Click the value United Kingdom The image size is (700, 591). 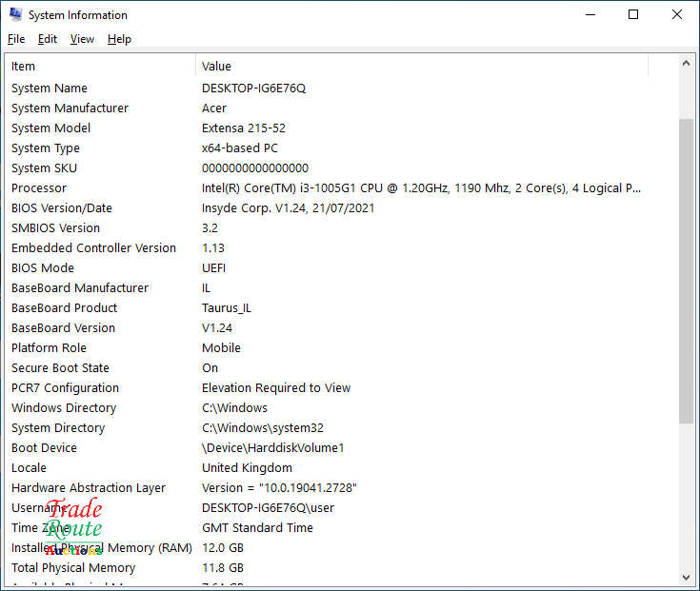(247, 468)
